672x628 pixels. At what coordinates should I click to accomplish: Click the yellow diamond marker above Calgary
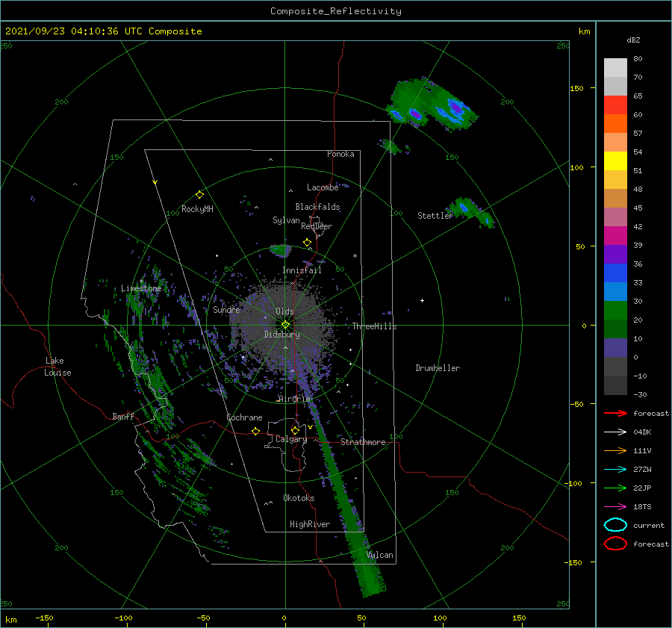click(295, 430)
